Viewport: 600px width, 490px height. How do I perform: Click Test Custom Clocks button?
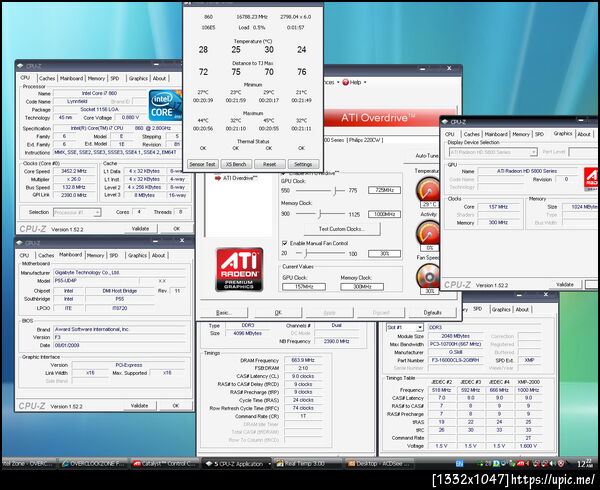(342, 229)
